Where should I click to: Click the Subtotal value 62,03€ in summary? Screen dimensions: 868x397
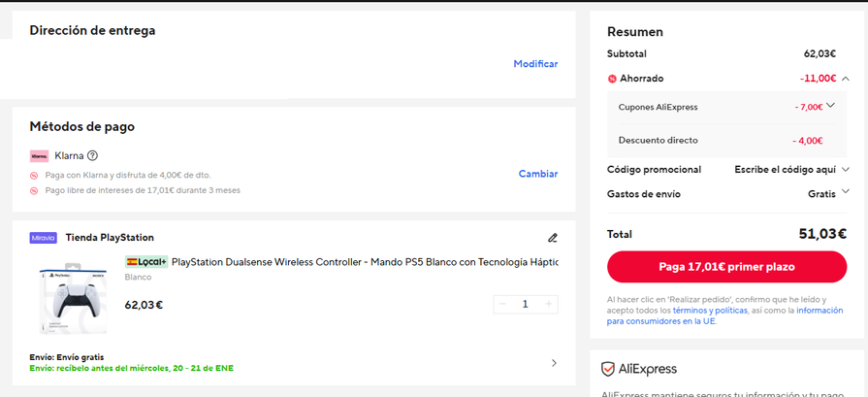coord(820,53)
